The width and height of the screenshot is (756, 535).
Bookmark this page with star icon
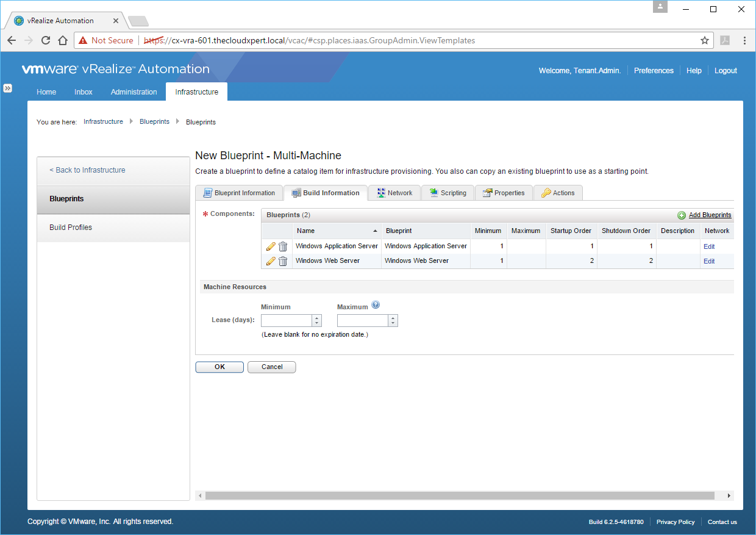705,40
